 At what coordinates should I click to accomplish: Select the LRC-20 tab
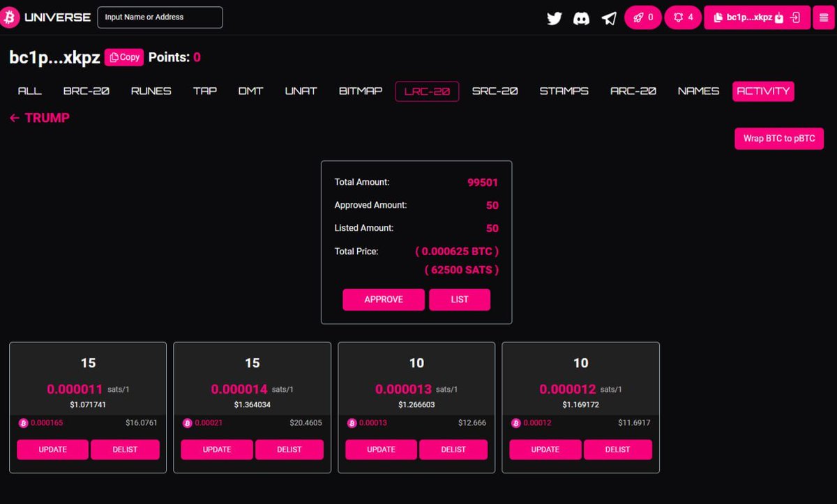(427, 91)
